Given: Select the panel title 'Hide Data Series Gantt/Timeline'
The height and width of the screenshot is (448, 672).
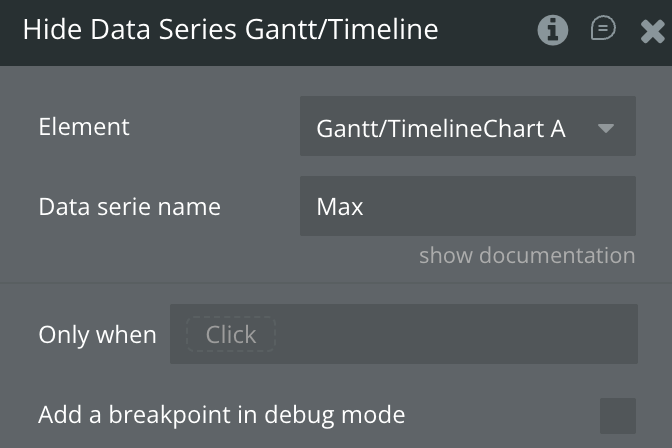Looking at the screenshot, I should 230,29.
